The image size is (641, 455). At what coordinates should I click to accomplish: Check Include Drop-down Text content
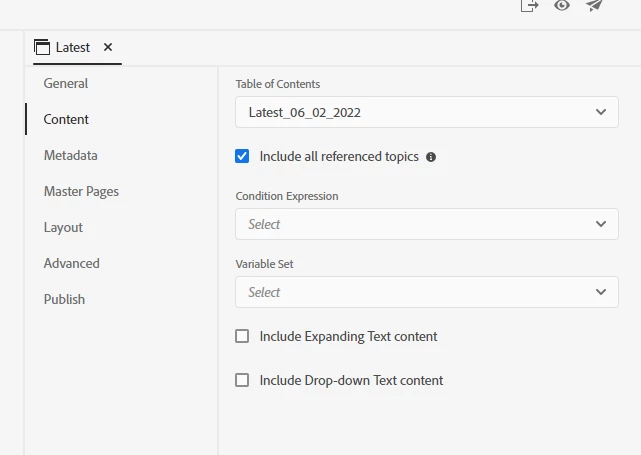242,380
